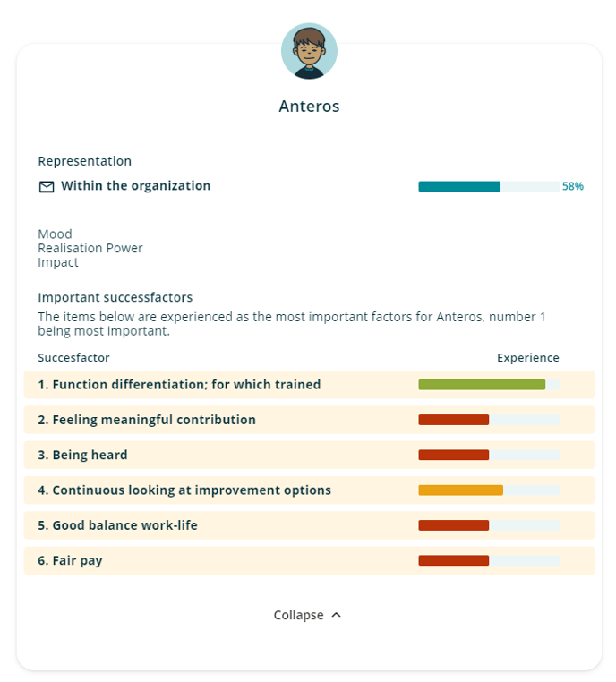Viewport: 616px width, 682px height.
Task: Click the Within the organization text
Action: tap(136, 186)
